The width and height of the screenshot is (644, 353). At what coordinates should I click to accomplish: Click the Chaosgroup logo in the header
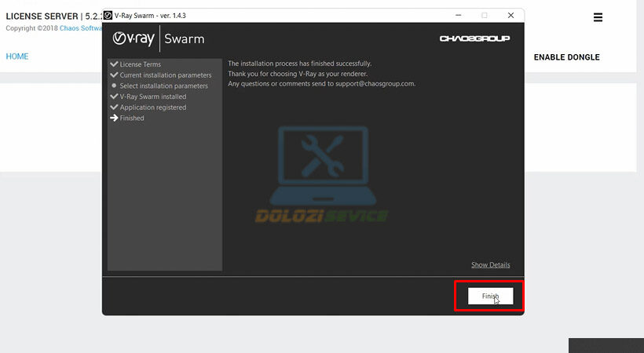tap(474, 38)
